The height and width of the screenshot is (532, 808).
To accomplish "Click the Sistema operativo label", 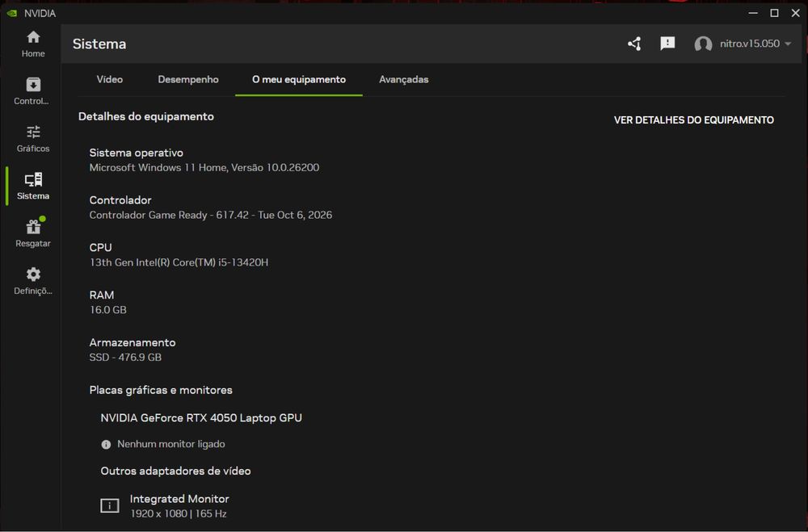I will pos(136,153).
